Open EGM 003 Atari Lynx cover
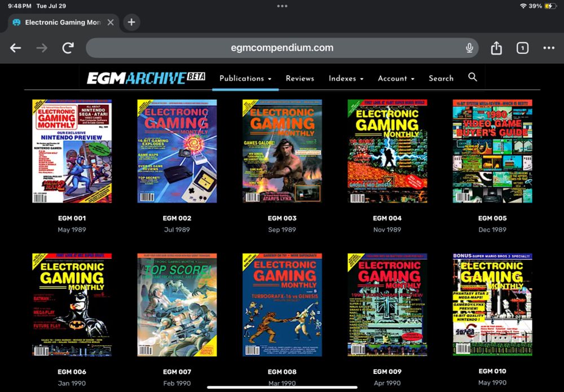The image size is (564, 392). [282, 151]
